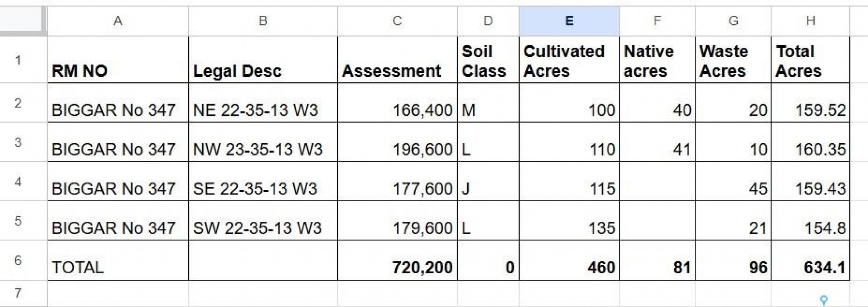Image resolution: width=868 pixels, height=307 pixels.
Task: Click the 'Assessment' header cell
Action: point(397,60)
